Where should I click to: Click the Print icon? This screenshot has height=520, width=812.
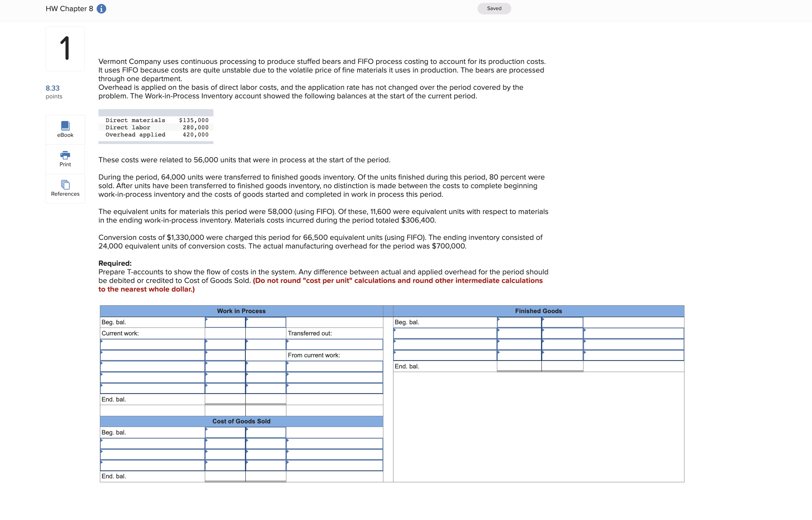point(65,159)
